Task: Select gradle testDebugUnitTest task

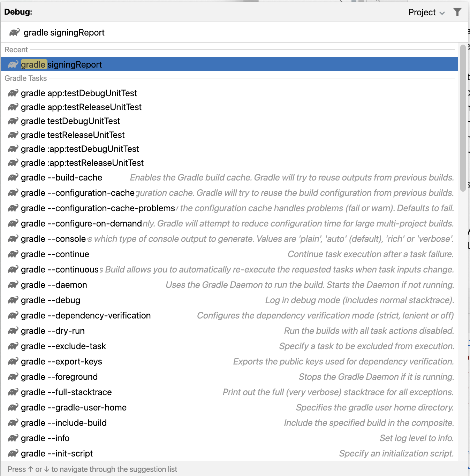Action: pyautogui.click(x=229, y=121)
